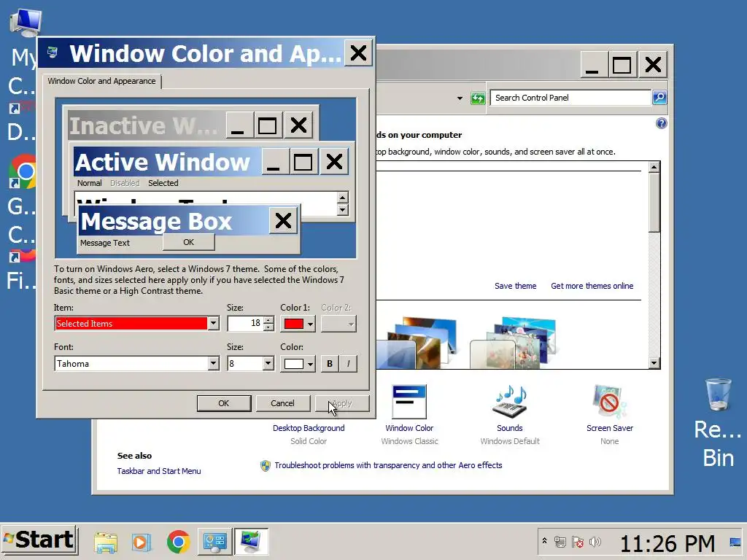Click the Selected menu item in preview
This screenshot has width=747, height=560.
tap(163, 183)
